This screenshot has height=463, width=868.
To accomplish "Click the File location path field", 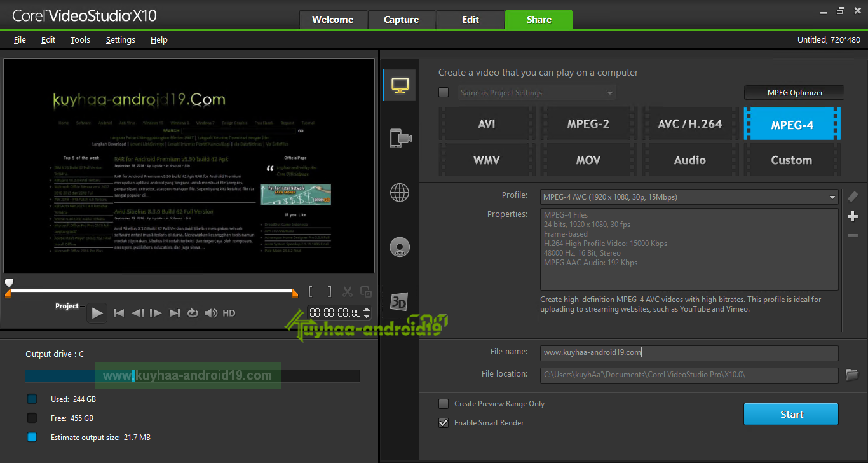I will 689,375.
